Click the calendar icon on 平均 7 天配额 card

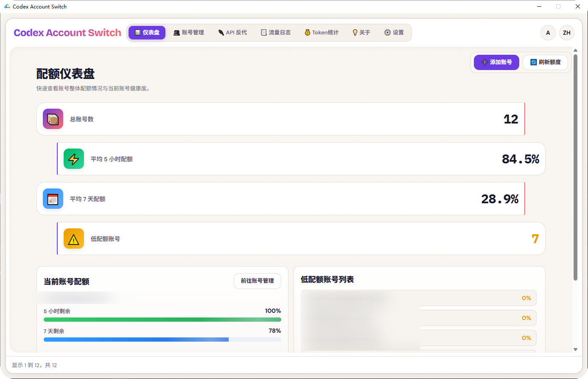pos(53,199)
